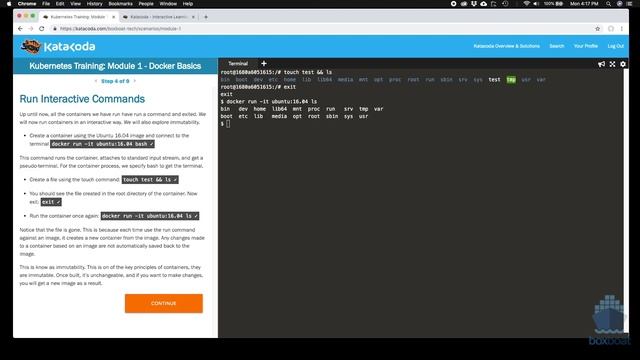Run 'docker run -it ubuntu:16.04 bash' command

[x=102, y=144]
